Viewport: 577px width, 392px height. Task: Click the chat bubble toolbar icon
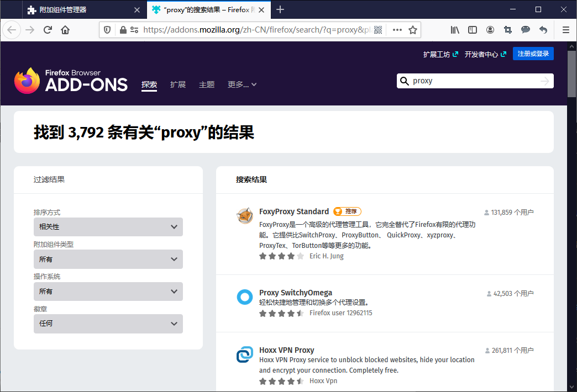[x=526, y=30]
